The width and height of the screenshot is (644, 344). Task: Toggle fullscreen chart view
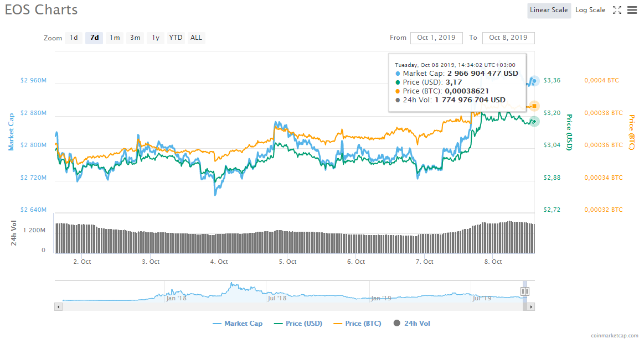tap(617, 11)
